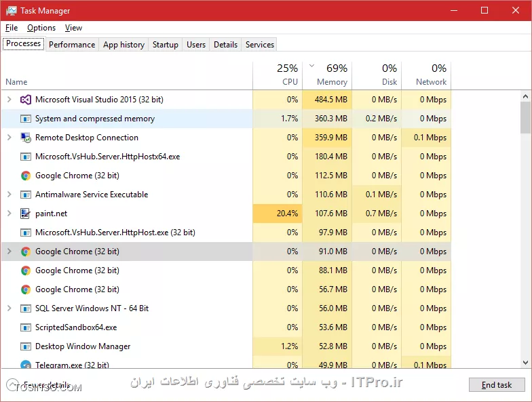Viewport: 532px width, 402px height.
Task: Click the 1.7% CPU value
Action: 289,119
